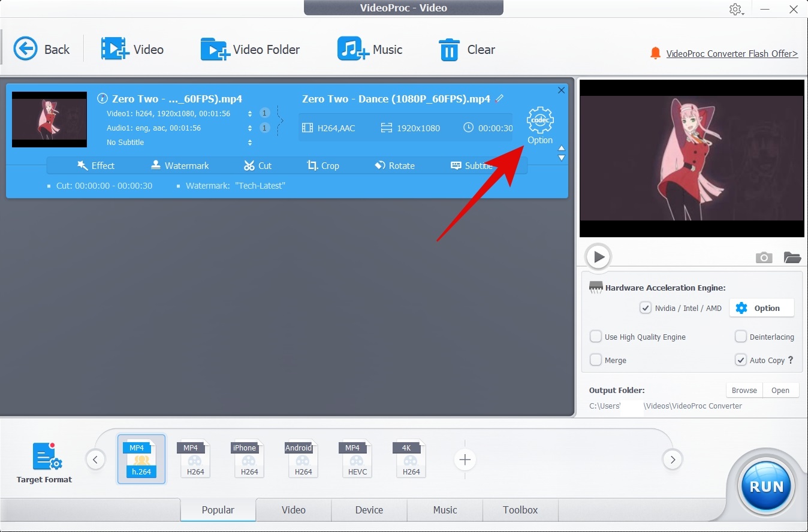Enable the Deinterlacing checkbox
808x532 pixels.
click(741, 337)
